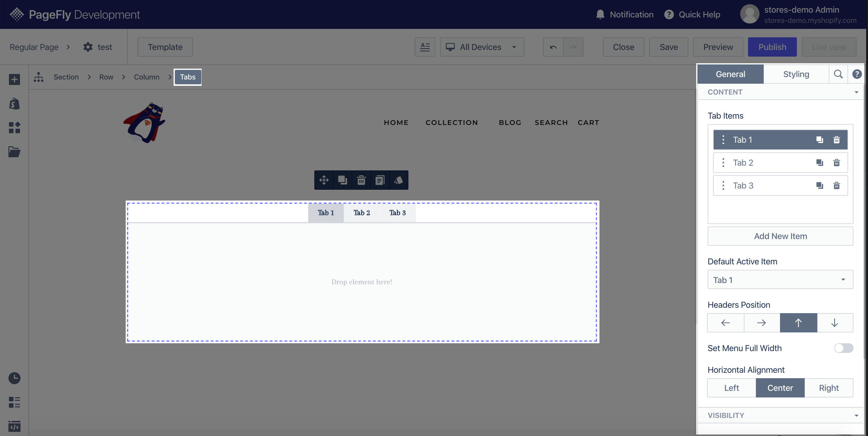Select Tab 3 on the canvas
Viewport: 868px width, 436px height.
tap(398, 213)
